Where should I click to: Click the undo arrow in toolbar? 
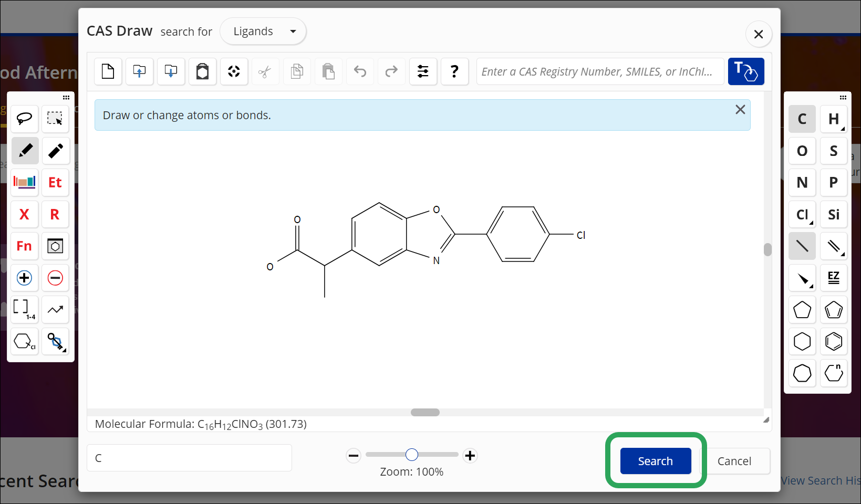[x=360, y=71]
